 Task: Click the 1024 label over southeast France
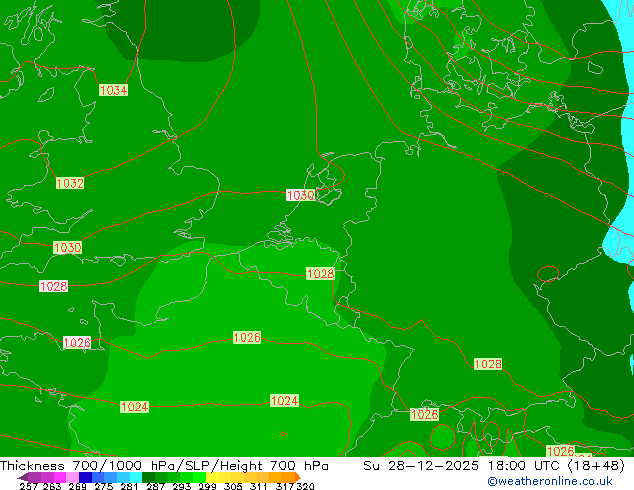(x=285, y=401)
